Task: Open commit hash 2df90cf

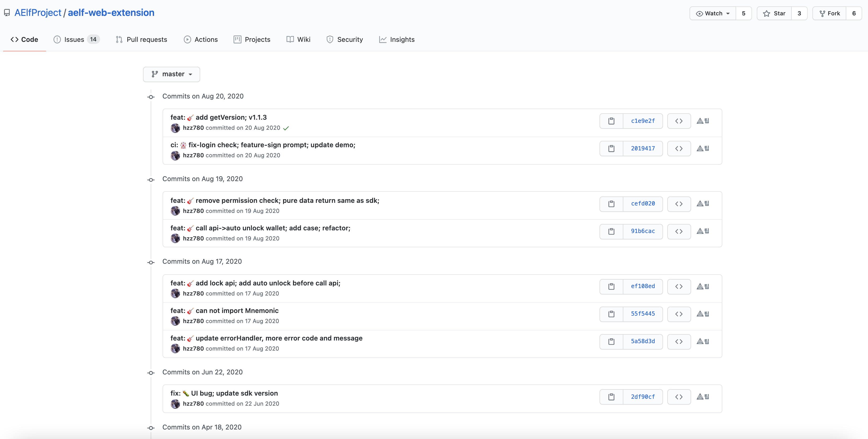Action: (x=643, y=397)
